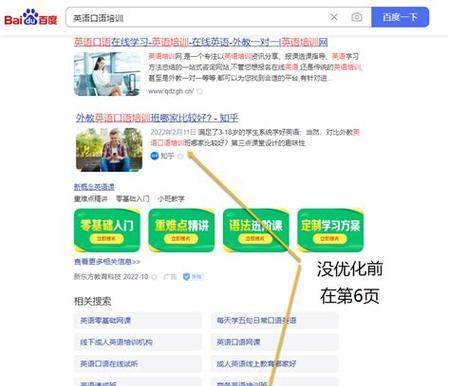Screen dimensions: 450x386
Task: Open the green 重难点精讲 banner card
Action: pos(181,230)
